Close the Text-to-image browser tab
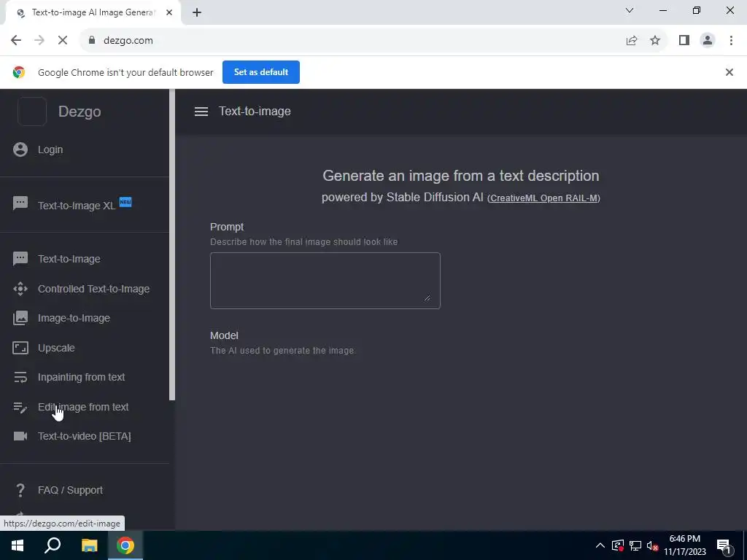This screenshot has height=560, width=747. click(169, 13)
